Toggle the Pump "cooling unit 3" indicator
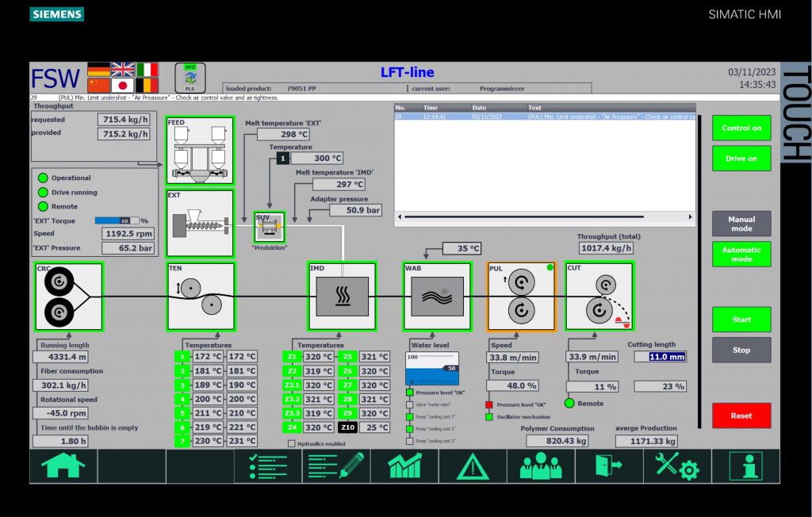Image resolution: width=812 pixels, height=517 pixels. pyautogui.click(x=410, y=441)
